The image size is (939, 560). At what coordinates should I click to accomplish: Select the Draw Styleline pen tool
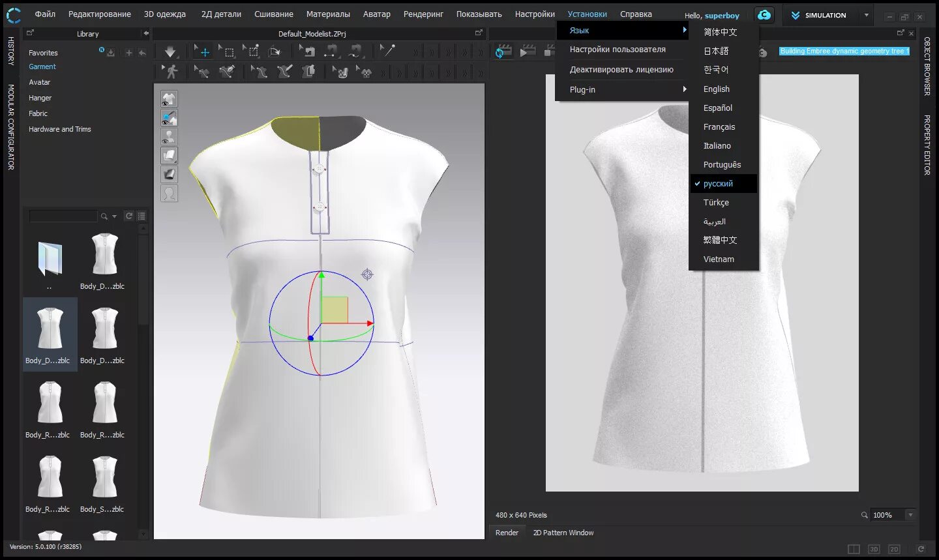(x=227, y=72)
